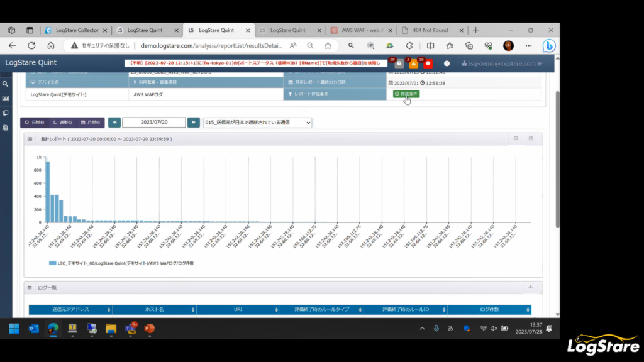The image size is (644, 362).
Task: Add page to favorites star icon
Action: (328, 45)
